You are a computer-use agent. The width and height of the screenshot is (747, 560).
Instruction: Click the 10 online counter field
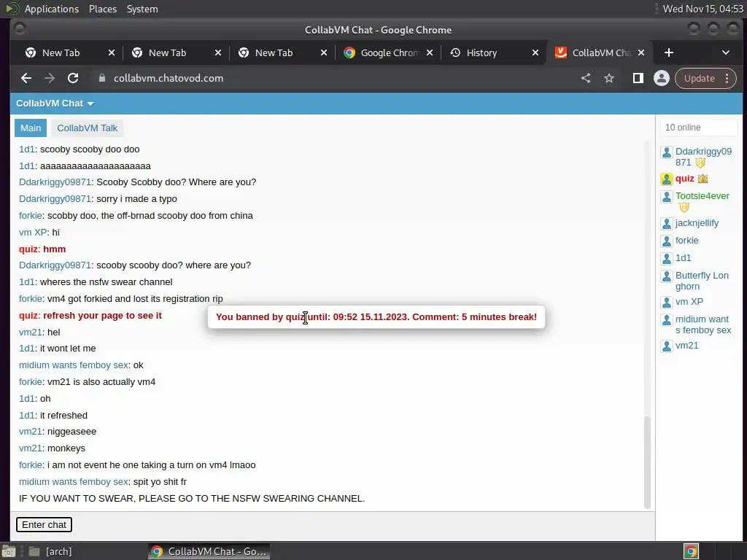click(x=698, y=128)
